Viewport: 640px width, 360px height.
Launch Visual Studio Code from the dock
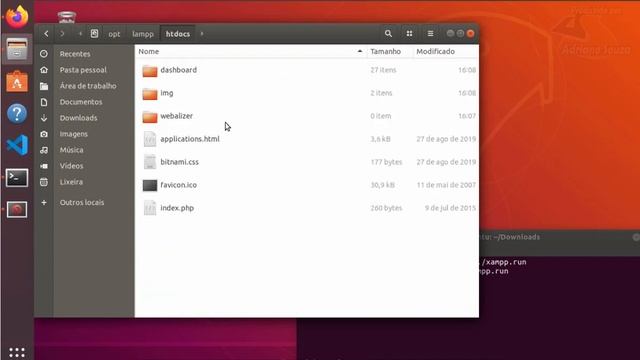coord(17,145)
